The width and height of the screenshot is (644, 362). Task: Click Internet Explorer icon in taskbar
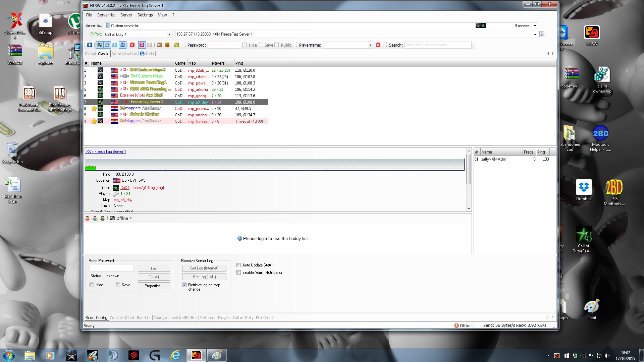click(x=175, y=355)
